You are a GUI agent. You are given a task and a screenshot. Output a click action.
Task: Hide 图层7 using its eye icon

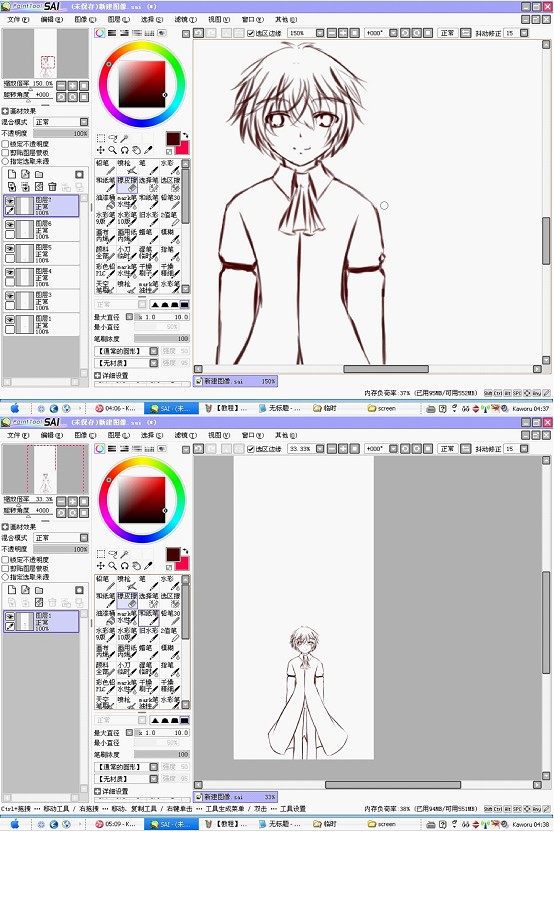[x=10, y=201]
